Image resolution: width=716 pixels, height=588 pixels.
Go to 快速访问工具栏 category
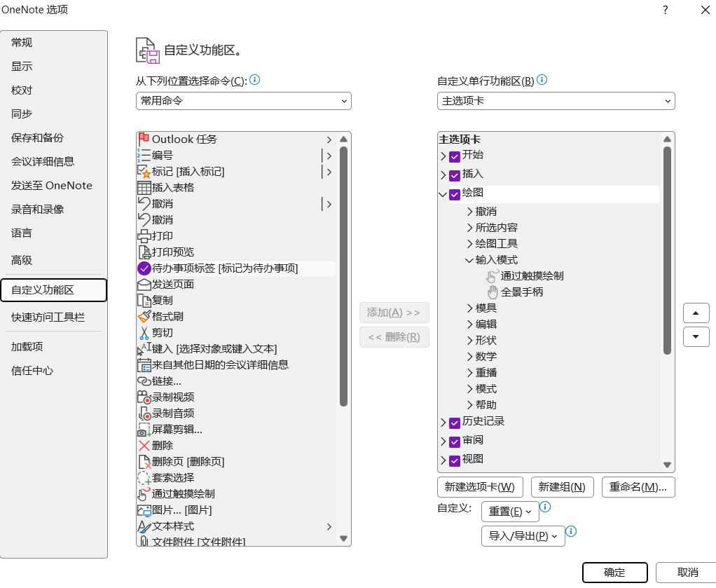(53, 317)
